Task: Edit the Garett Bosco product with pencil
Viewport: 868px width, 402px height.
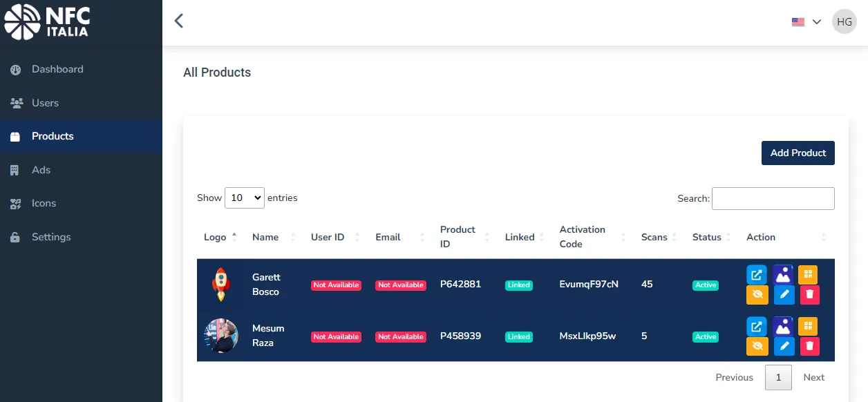Action: [784, 295]
